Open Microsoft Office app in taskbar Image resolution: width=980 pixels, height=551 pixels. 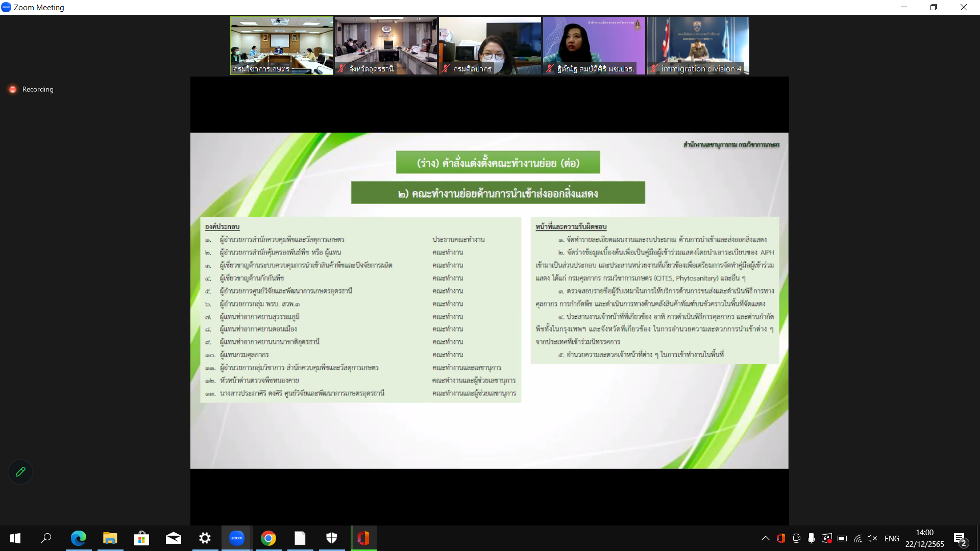pyautogui.click(x=363, y=538)
